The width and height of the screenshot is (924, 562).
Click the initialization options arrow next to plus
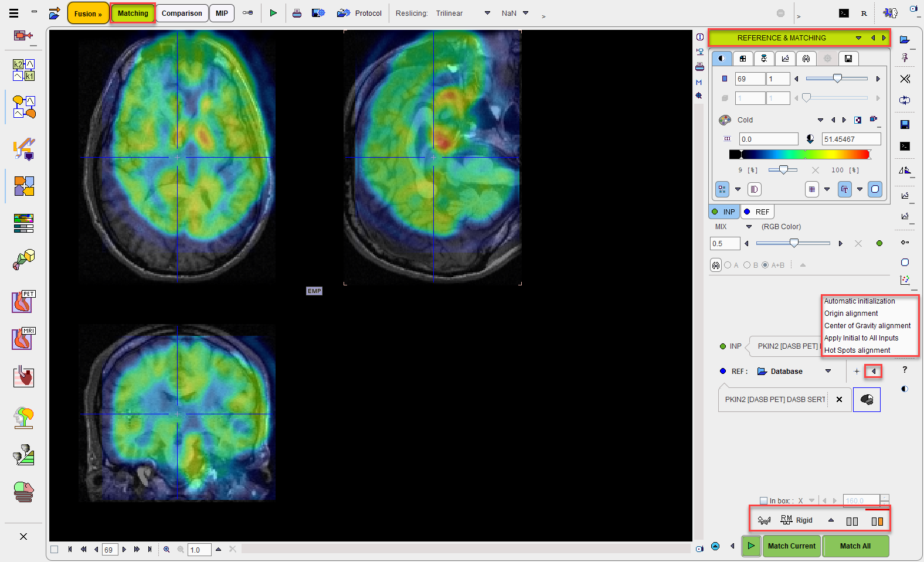[873, 371]
